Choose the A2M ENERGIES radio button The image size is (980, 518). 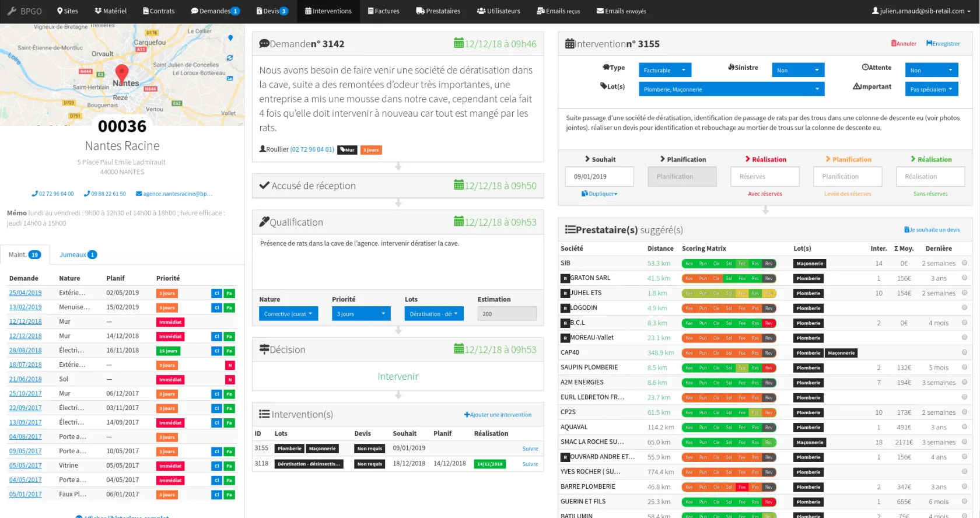point(964,382)
